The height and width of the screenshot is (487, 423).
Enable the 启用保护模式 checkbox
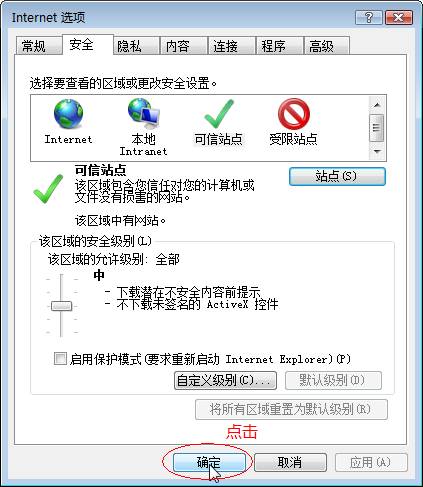(60, 359)
